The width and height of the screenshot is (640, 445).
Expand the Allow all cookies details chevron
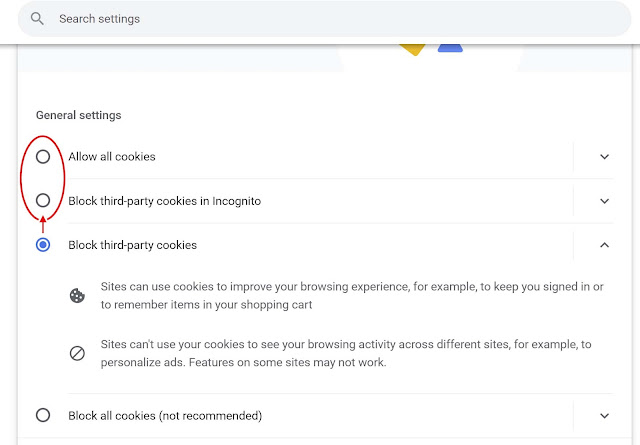pyautogui.click(x=604, y=157)
